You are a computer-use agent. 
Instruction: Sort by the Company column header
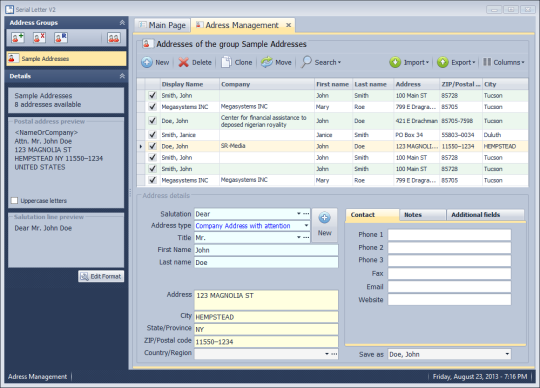click(x=267, y=84)
